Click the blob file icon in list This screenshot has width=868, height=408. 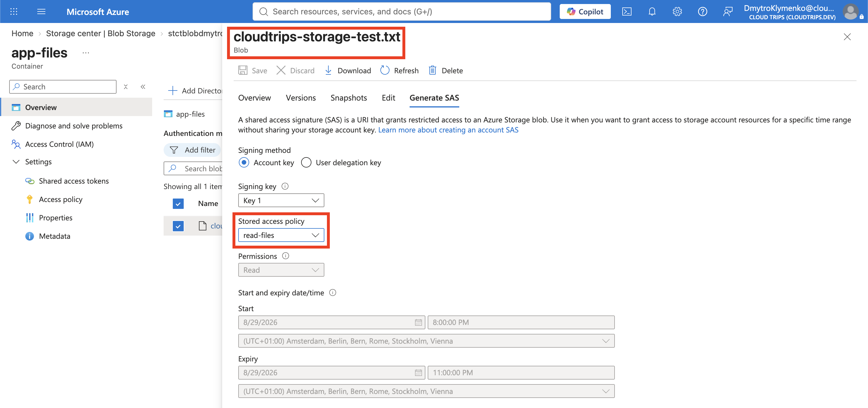tap(202, 226)
